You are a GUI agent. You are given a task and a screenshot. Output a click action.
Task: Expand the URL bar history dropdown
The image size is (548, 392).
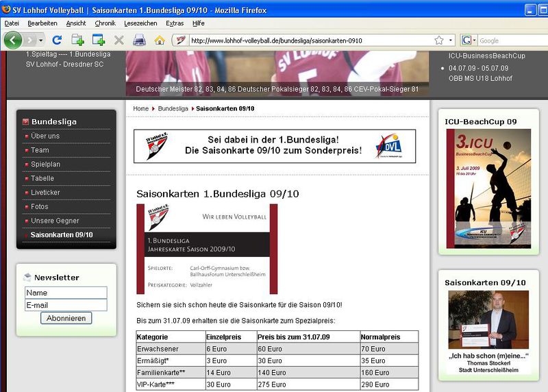[x=451, y=40]
